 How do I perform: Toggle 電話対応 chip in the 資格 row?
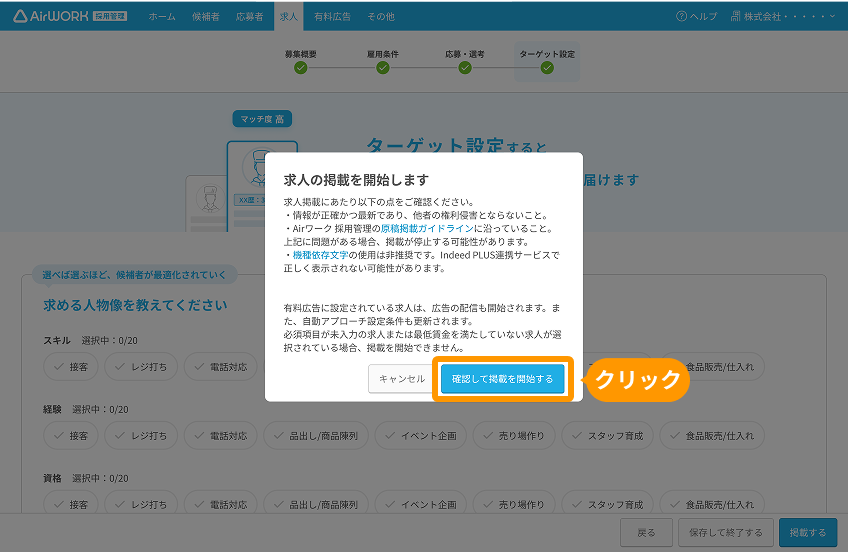click(x=221, y=504)
